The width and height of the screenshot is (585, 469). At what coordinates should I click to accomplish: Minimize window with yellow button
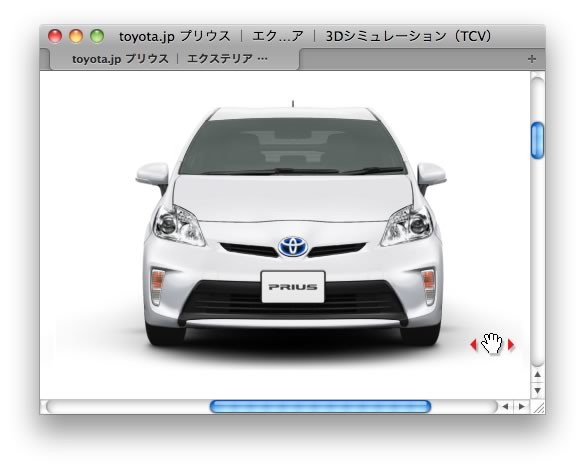click(x=76, y=36)
